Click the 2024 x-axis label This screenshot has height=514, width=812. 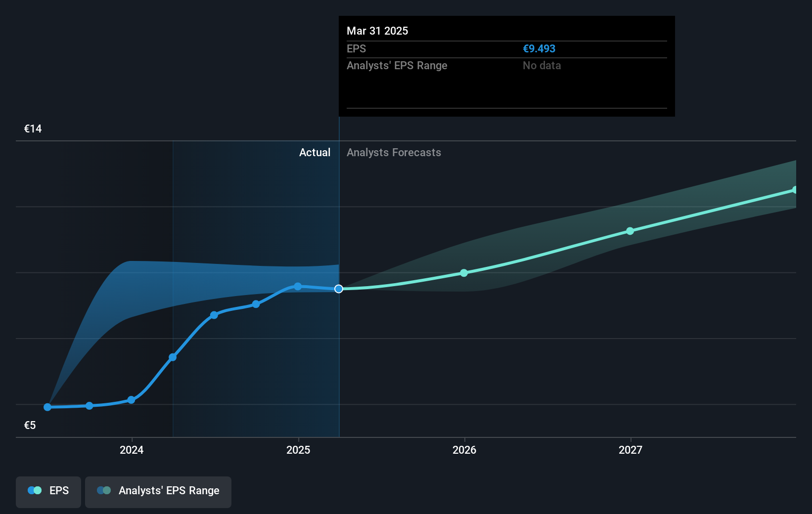tap(132, 450)
